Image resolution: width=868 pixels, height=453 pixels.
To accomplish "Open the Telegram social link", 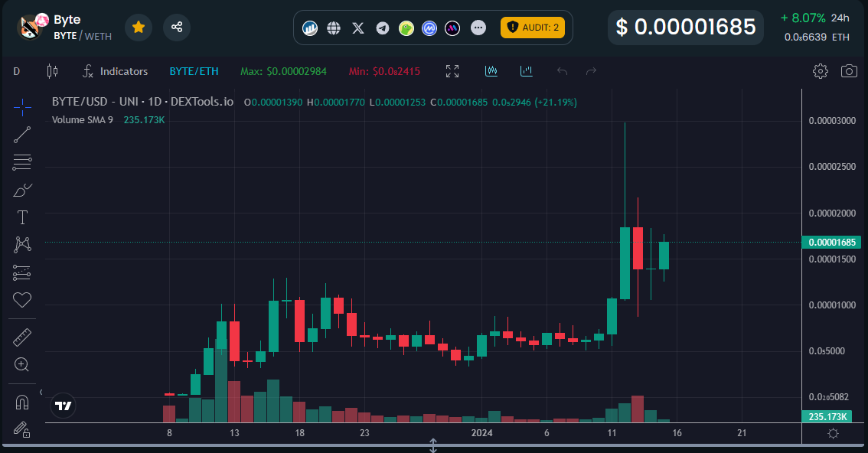I will [x=383, y=28].
